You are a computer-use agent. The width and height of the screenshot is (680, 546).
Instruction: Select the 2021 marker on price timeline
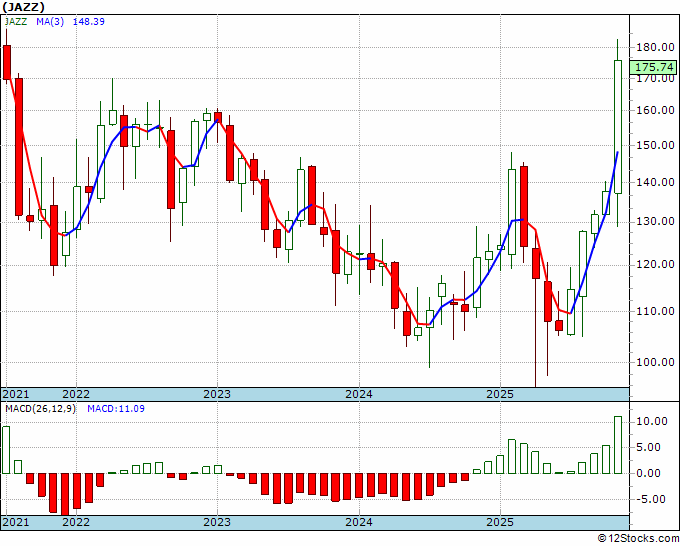(x=16, y=394)
